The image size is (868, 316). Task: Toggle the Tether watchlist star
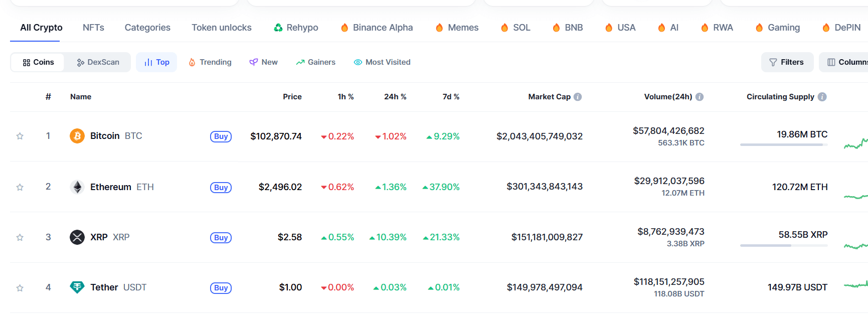click(20, 287)
